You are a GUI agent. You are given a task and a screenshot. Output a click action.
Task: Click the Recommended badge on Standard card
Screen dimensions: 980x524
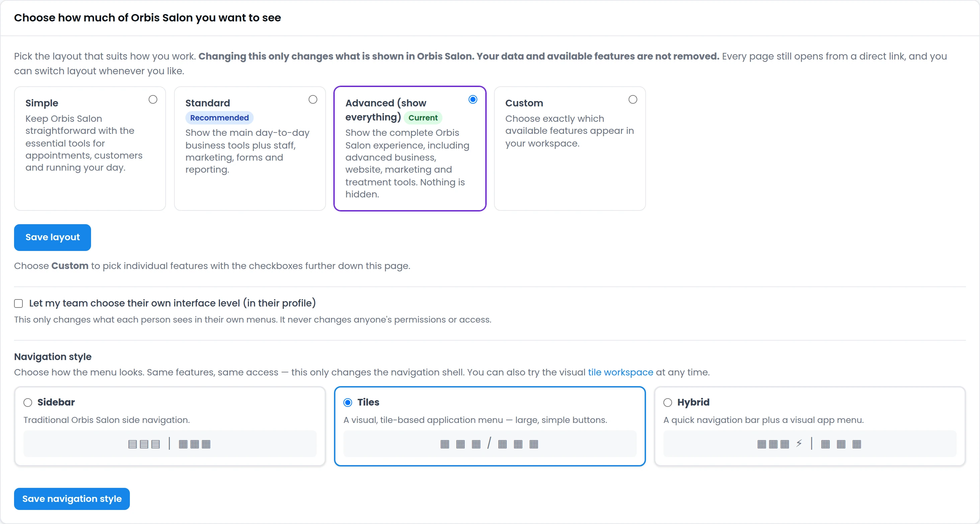click(x=219, y=117)
